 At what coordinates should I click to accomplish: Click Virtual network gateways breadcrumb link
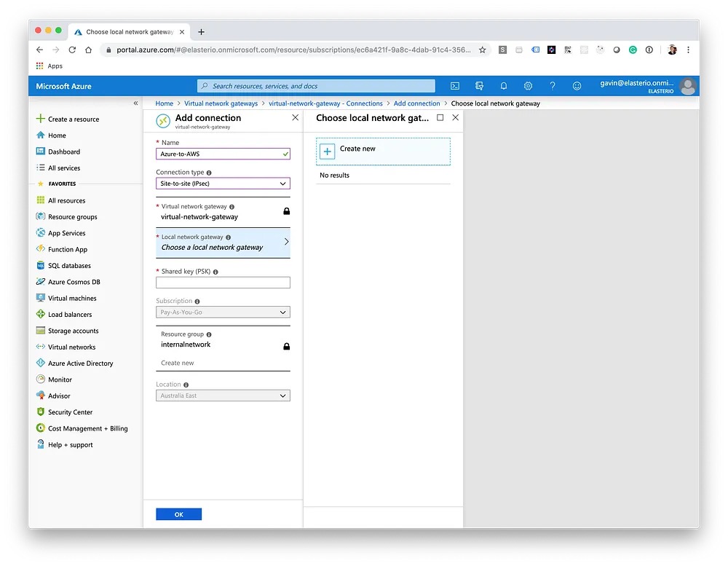point(221,103)
